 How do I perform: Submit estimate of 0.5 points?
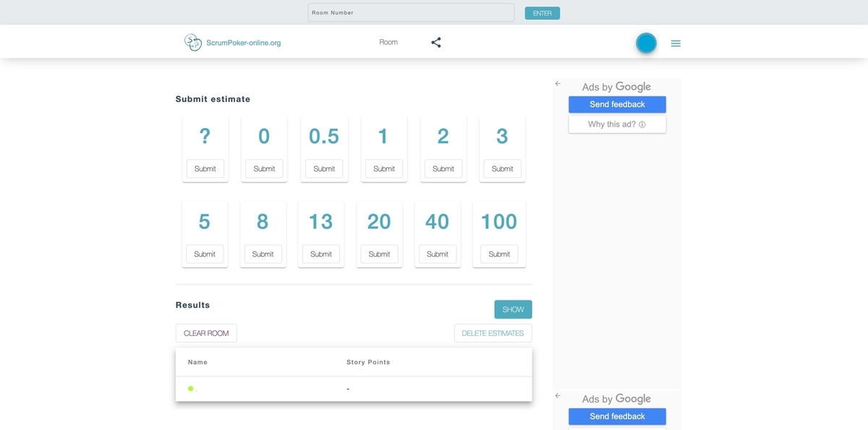[324, 169]
